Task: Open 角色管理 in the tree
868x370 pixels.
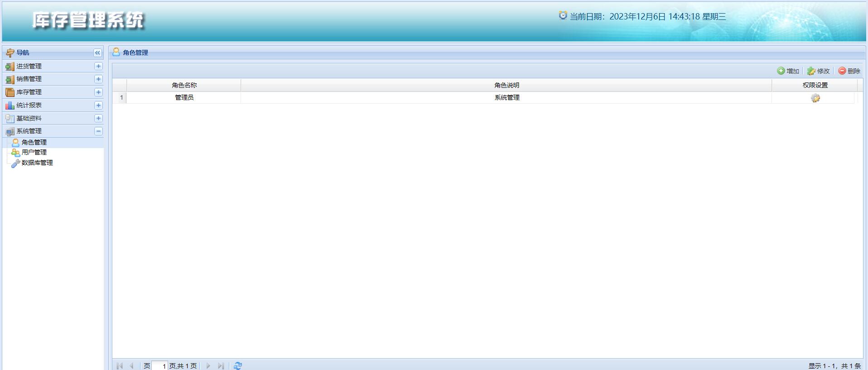Action: (34, 142)
